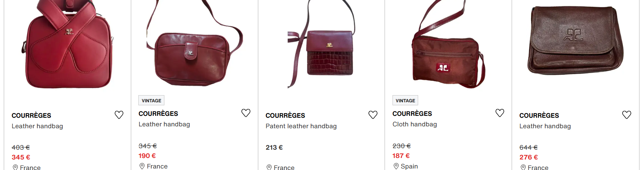Open the Patent leather handbag title

coord(301,126)
